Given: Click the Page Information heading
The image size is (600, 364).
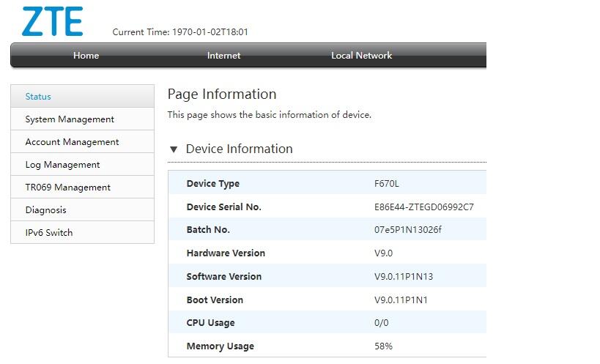Looking at the screenshot, I should pos(222,94).
